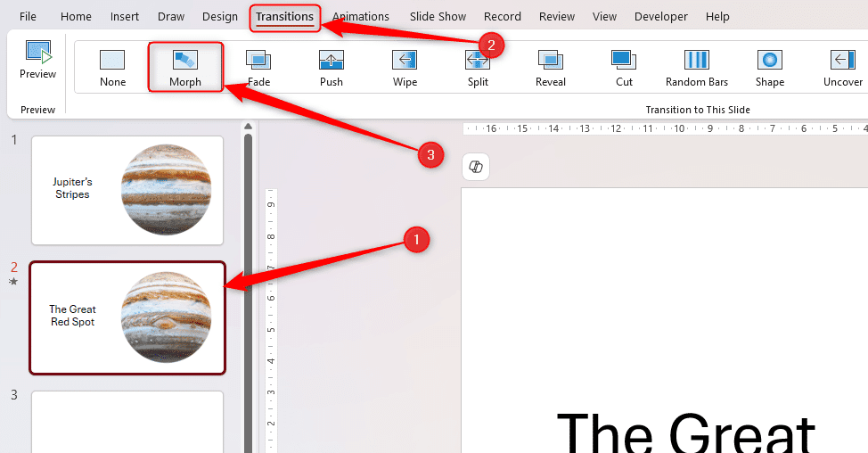Select the None transition

112,68
